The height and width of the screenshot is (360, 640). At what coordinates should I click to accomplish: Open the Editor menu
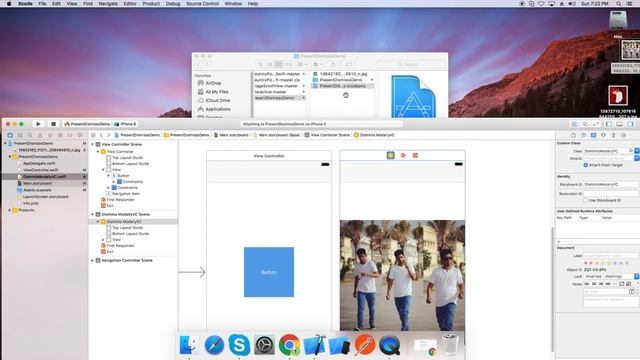130,4
